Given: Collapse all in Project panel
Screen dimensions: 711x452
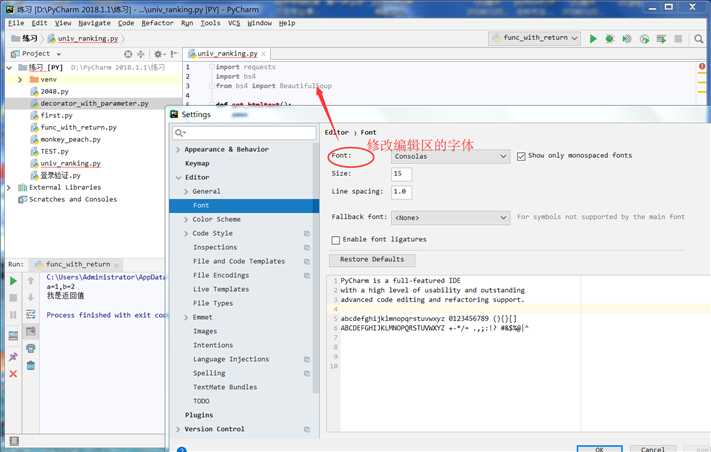Looking at the screenshot, I should click(141, 54).
